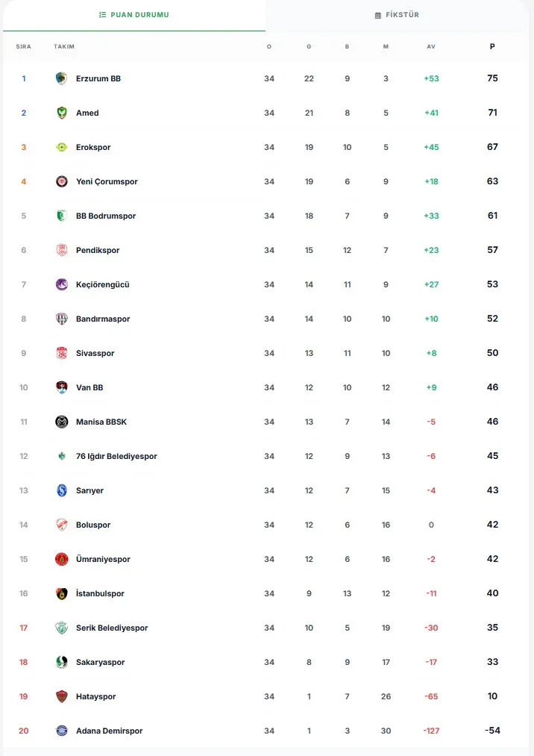The width and height of the screenshot is (534, 756).
Task: Click the P points column header
Action: coord(492,46)
